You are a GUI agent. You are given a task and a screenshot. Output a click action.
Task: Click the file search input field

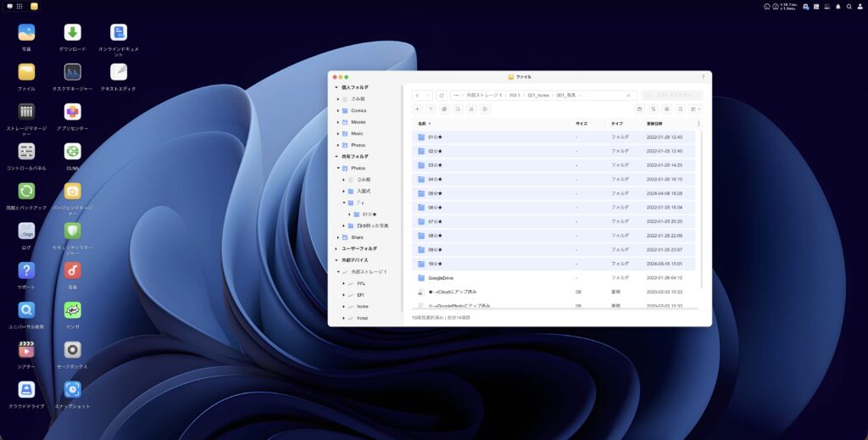[x=671, y=96]
